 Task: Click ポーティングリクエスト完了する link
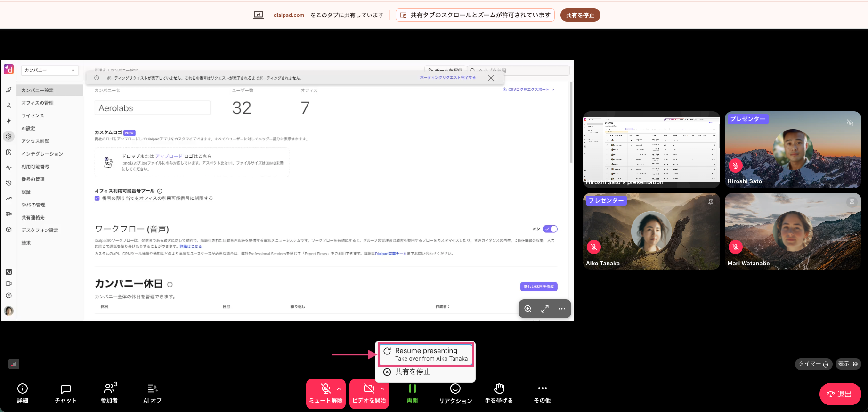tap(447, 78)
